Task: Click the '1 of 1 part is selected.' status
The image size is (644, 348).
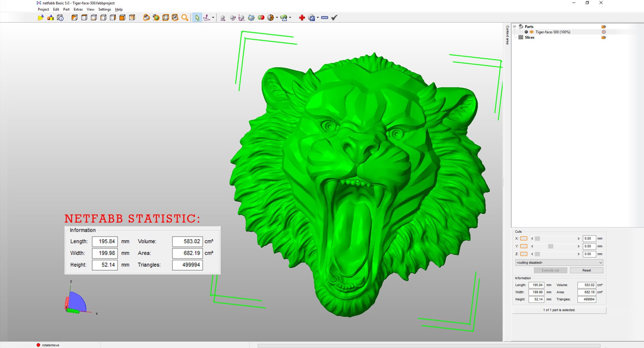Action: click(559, 310)
